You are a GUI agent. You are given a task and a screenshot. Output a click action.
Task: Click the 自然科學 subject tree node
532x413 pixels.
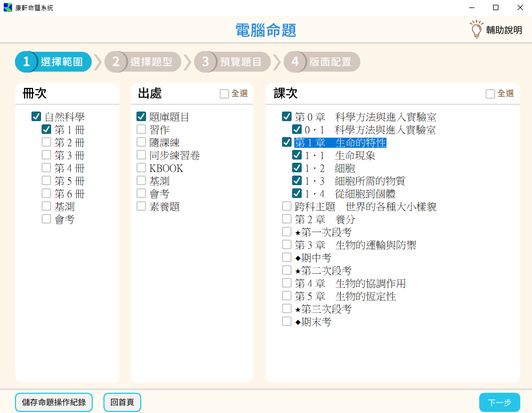pos(64,117)
